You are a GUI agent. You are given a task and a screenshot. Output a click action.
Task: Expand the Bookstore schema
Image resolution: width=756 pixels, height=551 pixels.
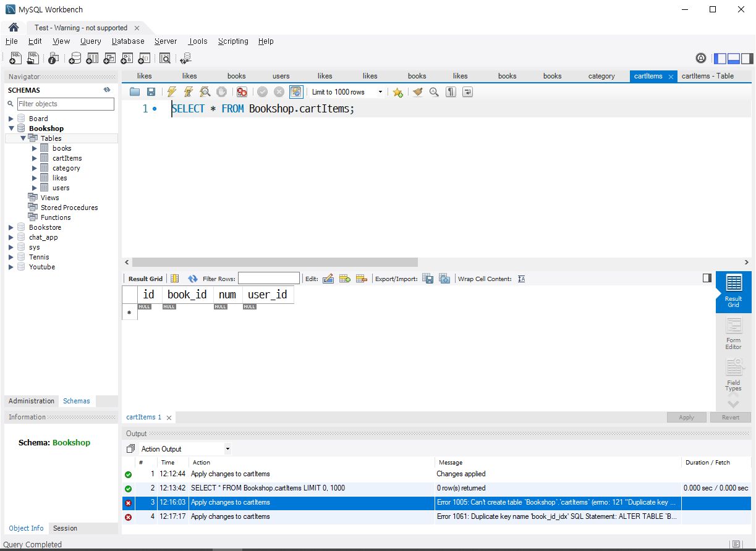pos(11,227)
